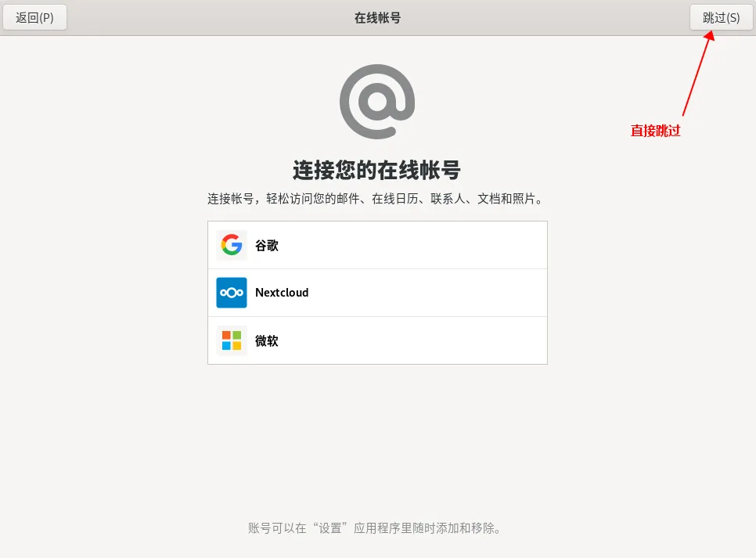Choose the 微软 account label
This screenshot has width=756, height=558.
click(267, 341)
